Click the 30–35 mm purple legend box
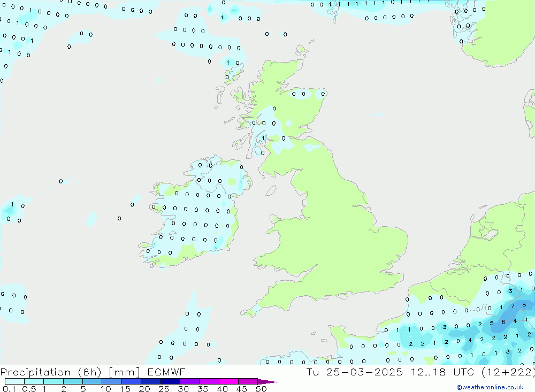The height and width of the screenshot is (392, 535). coord(189,381)
